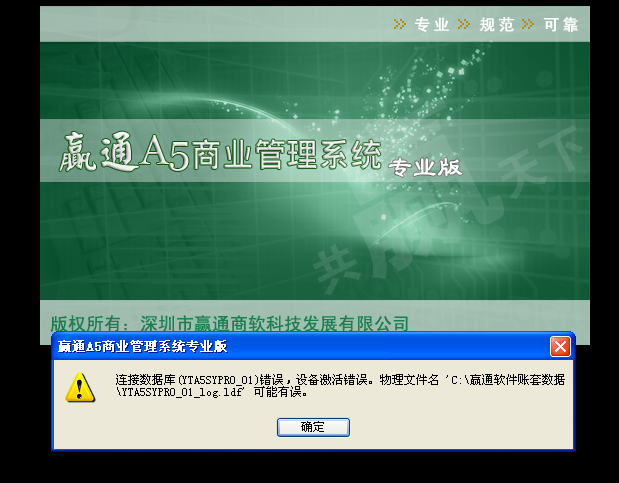Click the 赢通A5商业管理系统 splash logo title
This screenshot has width=619, height=483.
(x=220, y=153)
